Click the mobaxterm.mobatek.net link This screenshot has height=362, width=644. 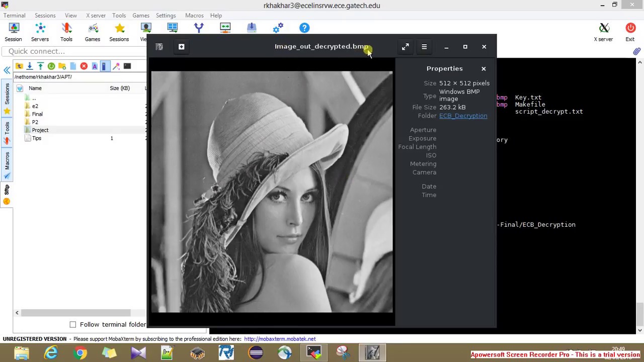click(x=280, y=339)
